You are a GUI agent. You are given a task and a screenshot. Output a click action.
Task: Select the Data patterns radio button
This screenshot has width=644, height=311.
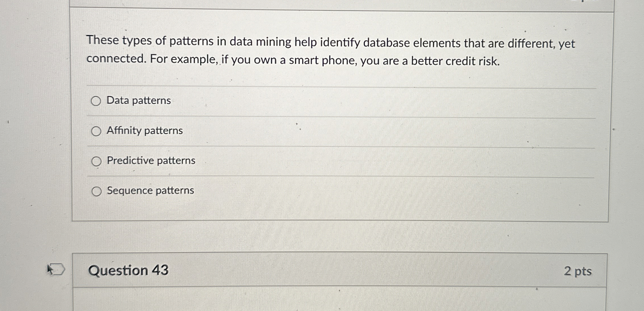pyautogui.click(x=96, y=100)
